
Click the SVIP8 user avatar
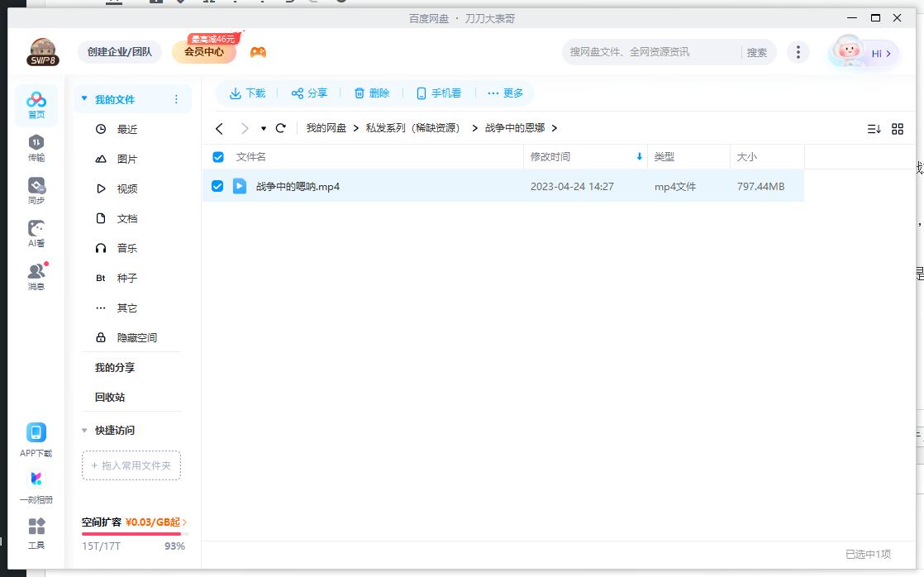(43, 52)
